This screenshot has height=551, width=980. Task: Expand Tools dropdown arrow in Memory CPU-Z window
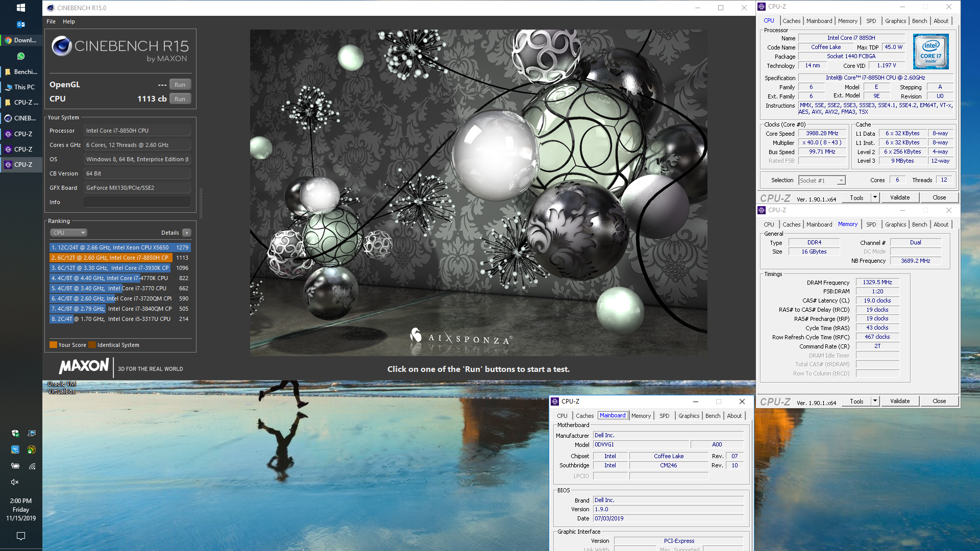[x=875, y=401]
